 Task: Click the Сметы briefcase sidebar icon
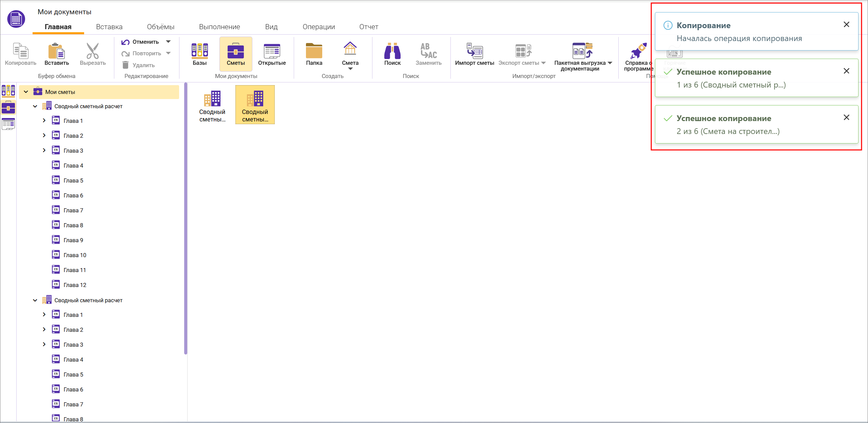8,108
